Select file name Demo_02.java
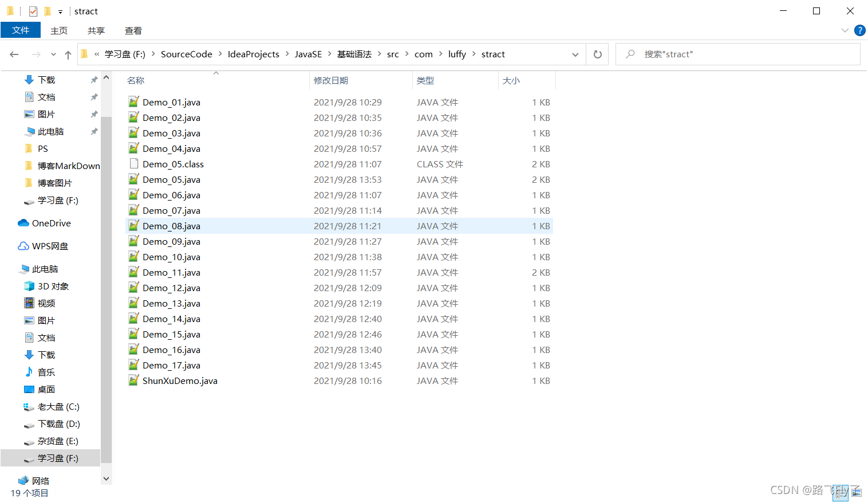The height and width of the screenshot is (502, 868). click(171, 117)
